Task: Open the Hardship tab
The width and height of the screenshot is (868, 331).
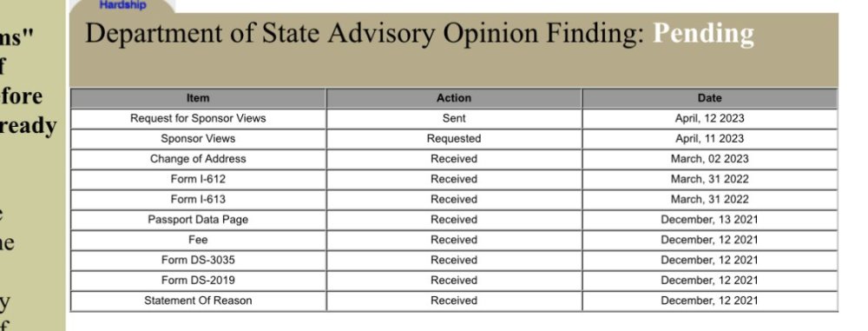Action: coord(123,5)
